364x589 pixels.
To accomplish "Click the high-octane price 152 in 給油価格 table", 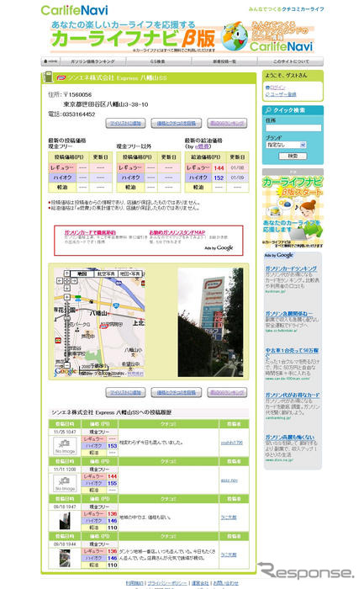I will tap(219, 178).
